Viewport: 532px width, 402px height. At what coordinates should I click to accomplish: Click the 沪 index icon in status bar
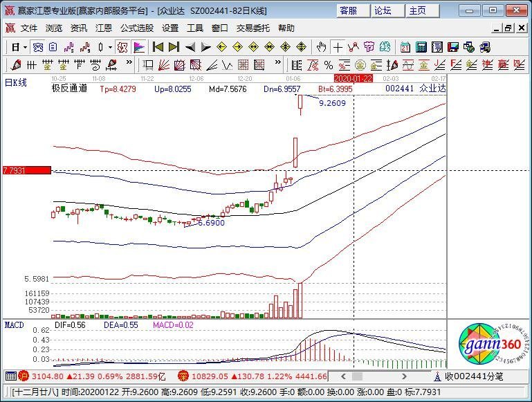click(24, 376)
